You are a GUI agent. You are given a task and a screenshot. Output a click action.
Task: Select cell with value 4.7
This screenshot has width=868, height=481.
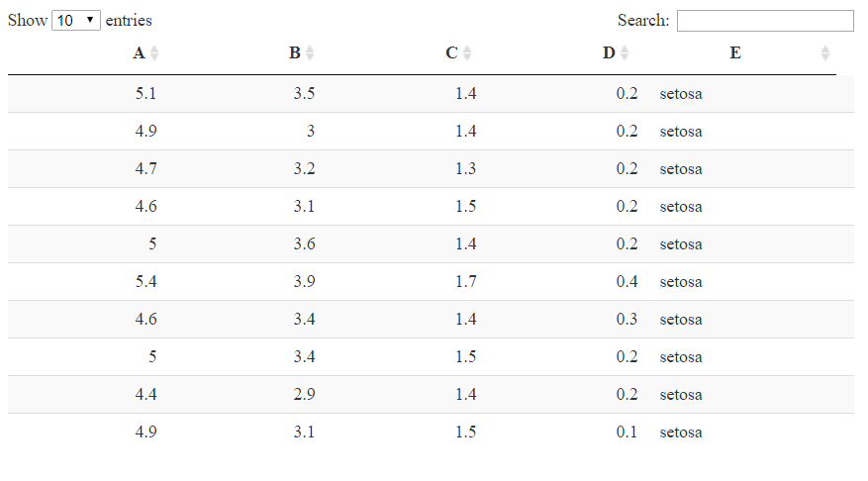[x=145, y=169]
